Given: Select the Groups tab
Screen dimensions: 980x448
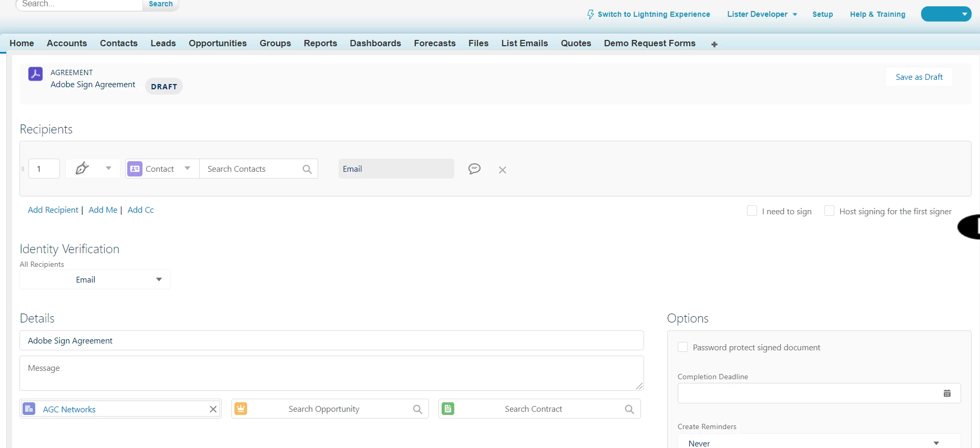Looking at the screenshot, I should [x=275, y=43].
